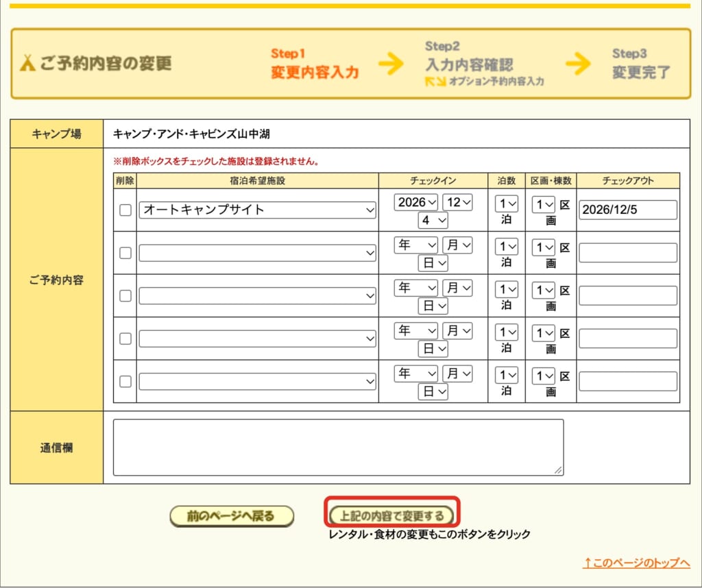Click the 区画・棟数 column header

coord(550,181)
